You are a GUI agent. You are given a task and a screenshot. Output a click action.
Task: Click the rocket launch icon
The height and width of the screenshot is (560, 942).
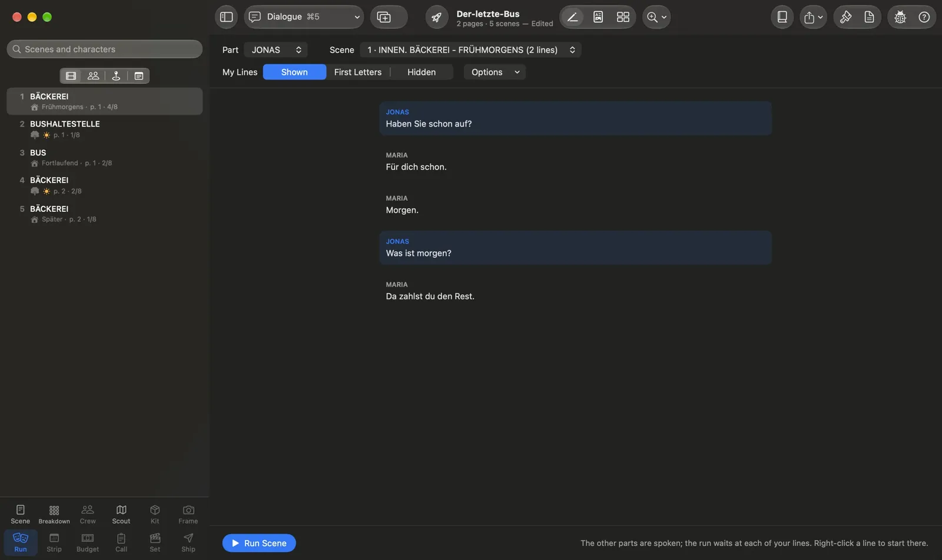click(x=436, y=17)
